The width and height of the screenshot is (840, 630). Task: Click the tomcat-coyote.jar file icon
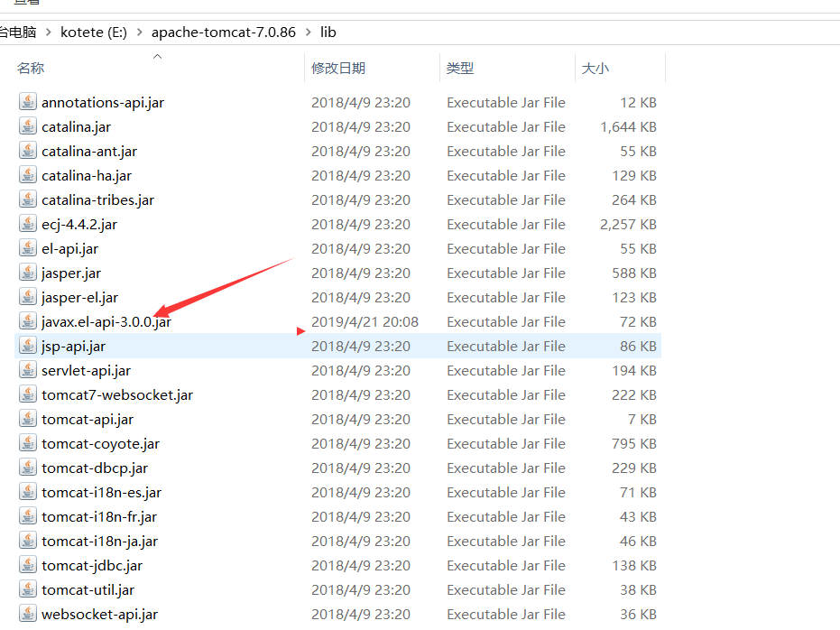28,442
